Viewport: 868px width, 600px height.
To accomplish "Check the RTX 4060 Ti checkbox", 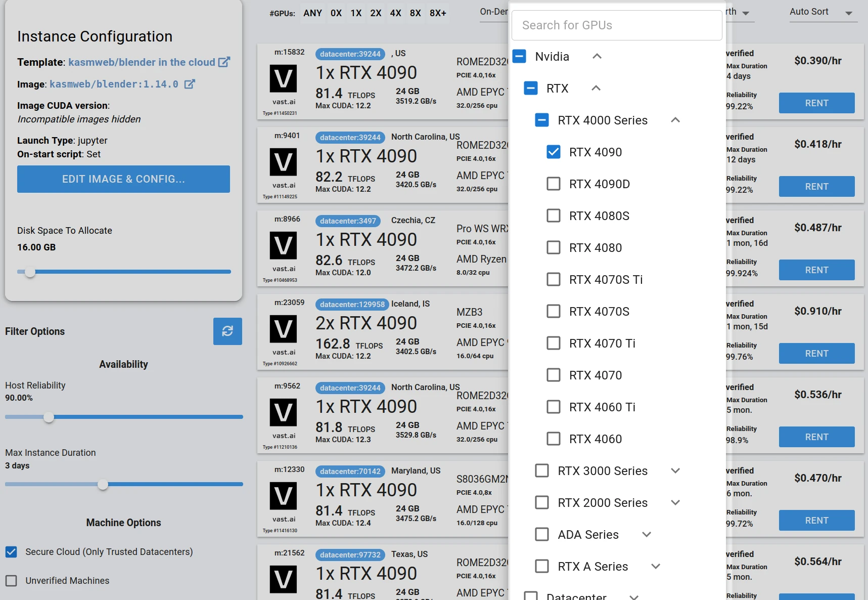I will point(554,407).
